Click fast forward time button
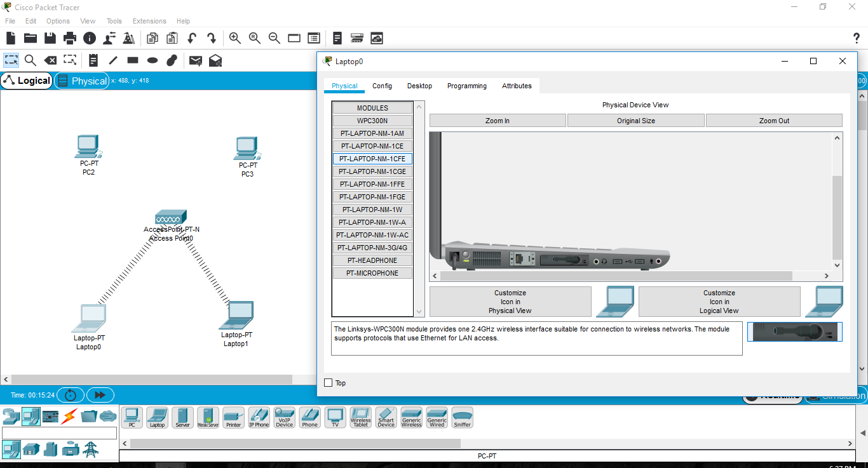The width and height of the screenshot is (868, 468). (100, 395)
